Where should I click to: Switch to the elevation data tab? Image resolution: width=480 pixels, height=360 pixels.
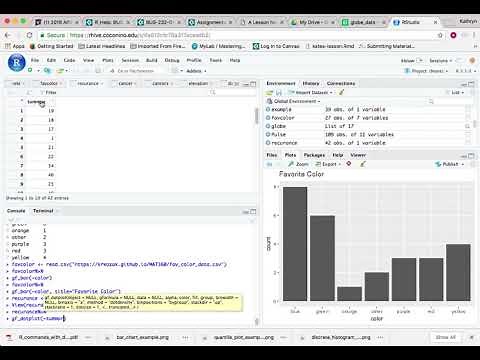tap(198, 83)
